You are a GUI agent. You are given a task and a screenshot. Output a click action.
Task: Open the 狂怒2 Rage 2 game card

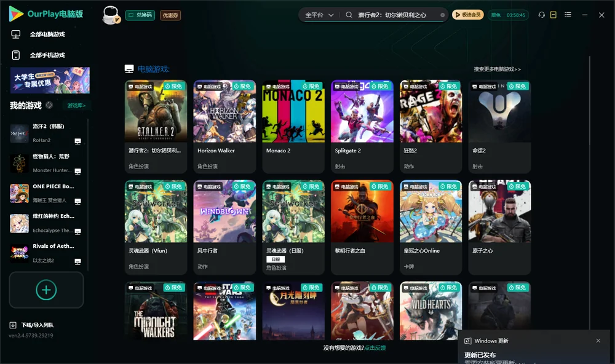tap(430, 127)
